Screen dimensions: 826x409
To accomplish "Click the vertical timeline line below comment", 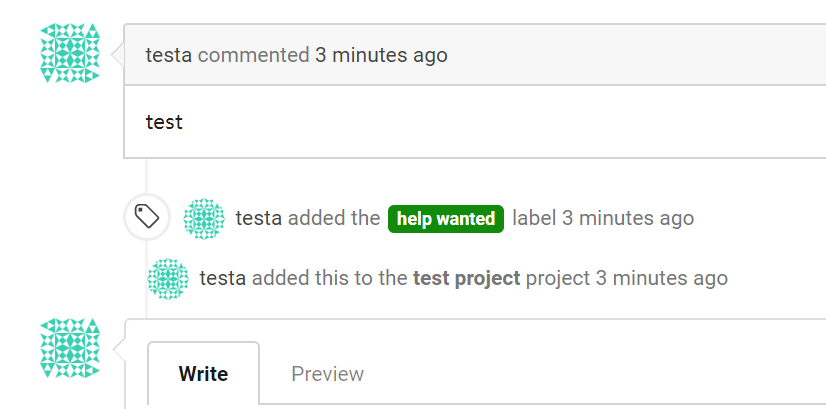I will (146, 176).
